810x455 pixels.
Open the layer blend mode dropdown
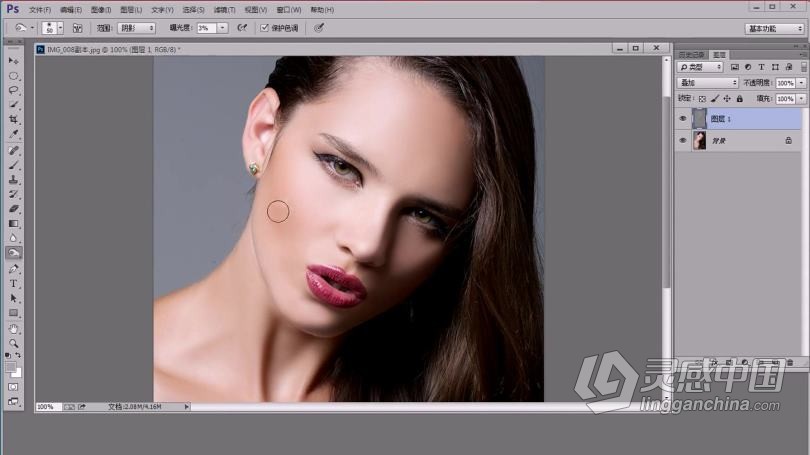(708, 83)
